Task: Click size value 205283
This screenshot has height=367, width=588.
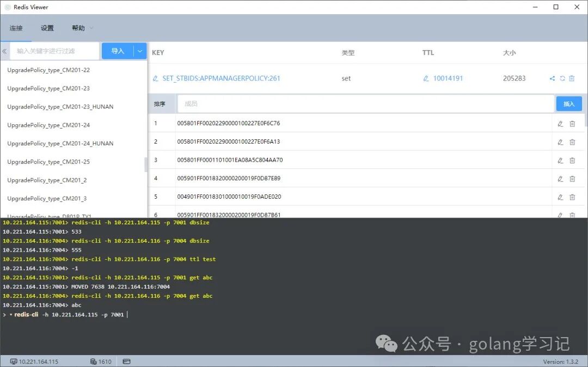Action: pos(514,78)
